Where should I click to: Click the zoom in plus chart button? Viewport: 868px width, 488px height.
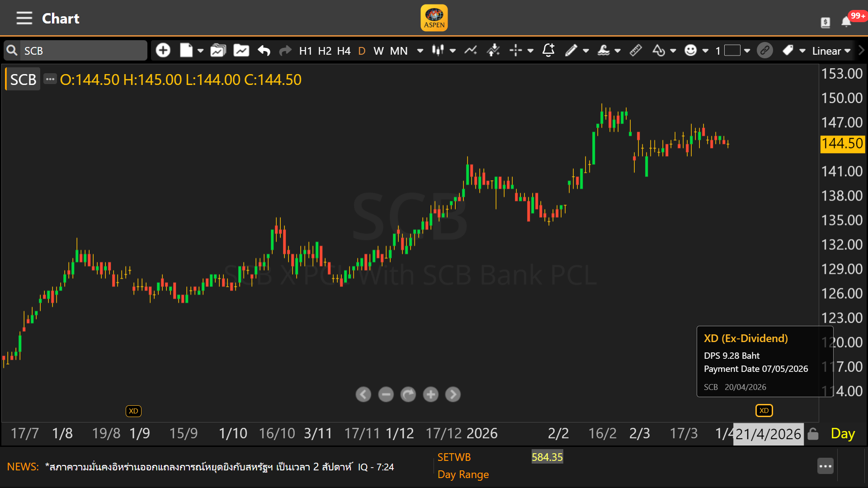point(430,394)
